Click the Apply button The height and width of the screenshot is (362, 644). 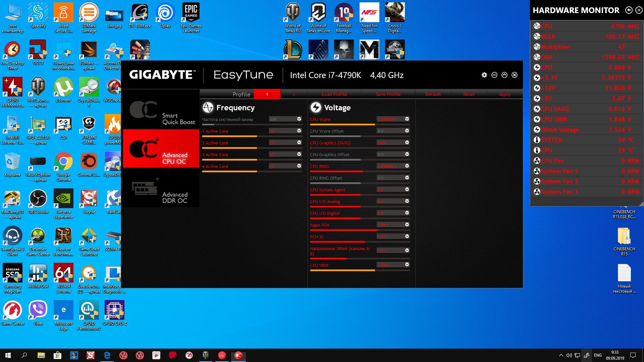tap(504, 95)
